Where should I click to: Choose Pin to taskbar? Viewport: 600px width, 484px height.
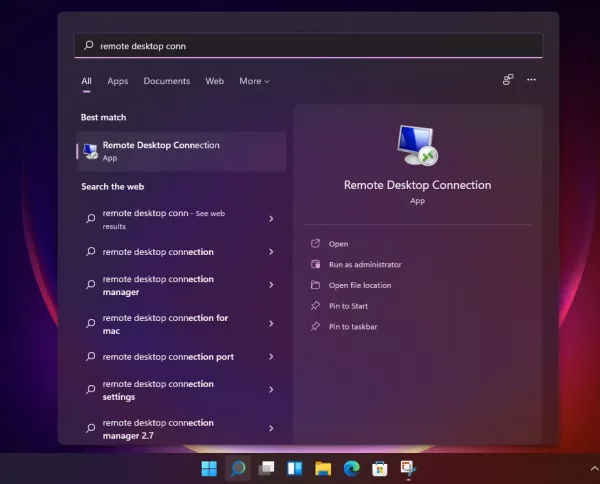point(353,327)
